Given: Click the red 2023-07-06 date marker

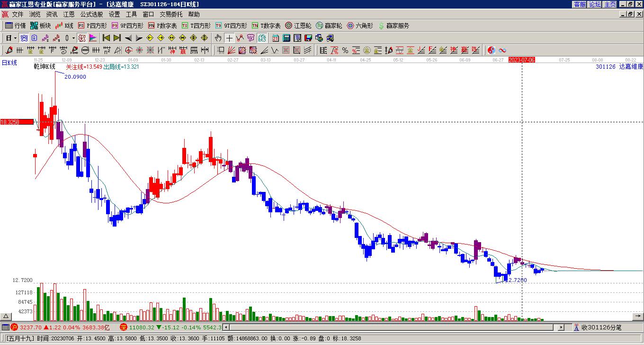Looking at the screenshot, I should (x=522, y=60).
